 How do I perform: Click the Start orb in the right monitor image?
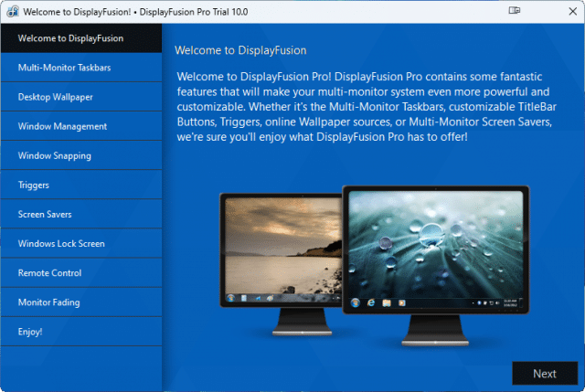tap(356, 302)
